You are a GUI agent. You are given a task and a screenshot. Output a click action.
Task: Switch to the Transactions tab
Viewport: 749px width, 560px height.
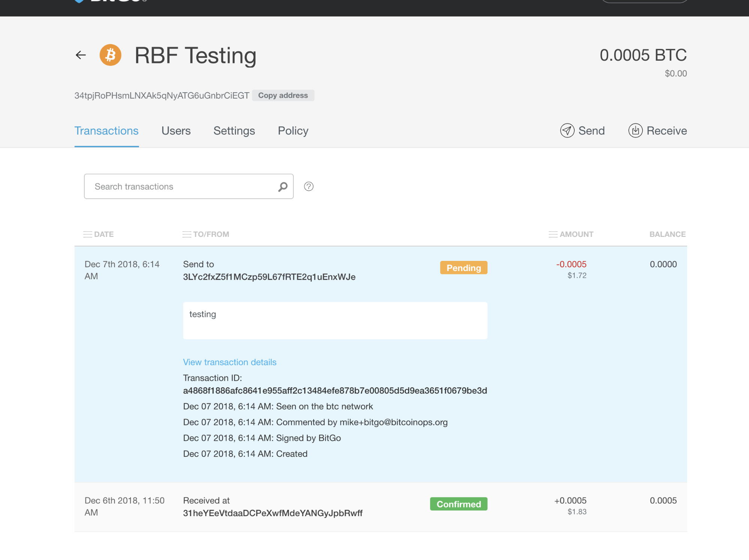tap(106, 130)
